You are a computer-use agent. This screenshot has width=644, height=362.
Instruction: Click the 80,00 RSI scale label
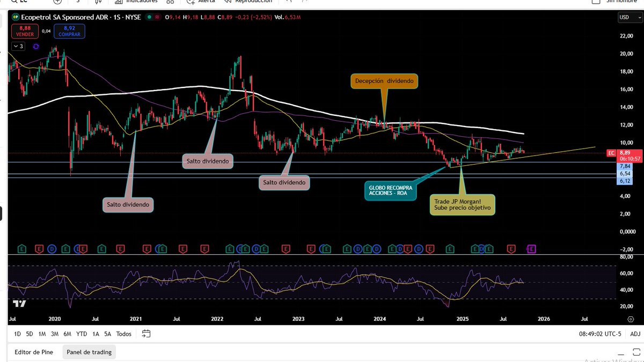(x=626, y=257)
